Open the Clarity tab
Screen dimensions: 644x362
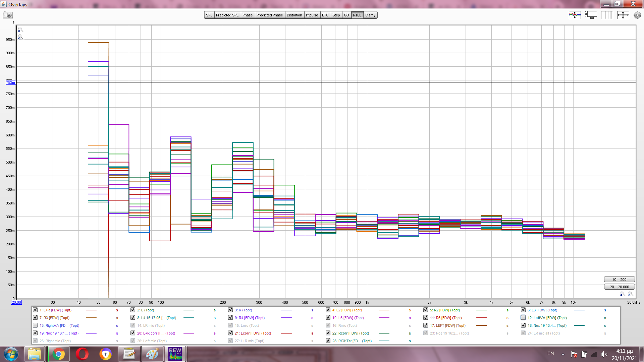[x=370, y=15]
